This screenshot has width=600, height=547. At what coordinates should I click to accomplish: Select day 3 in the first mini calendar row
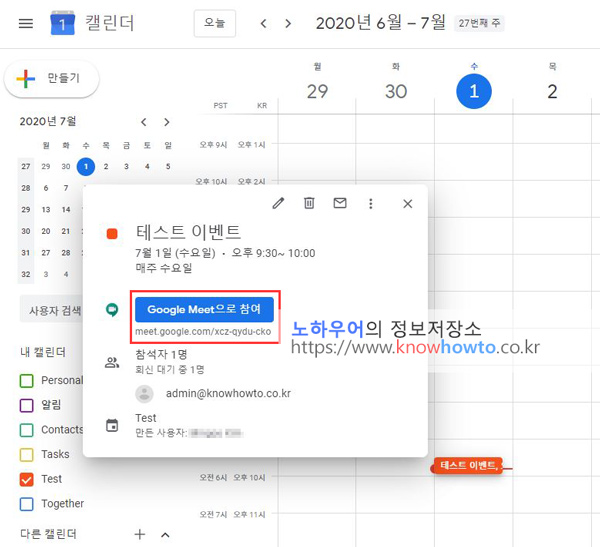(126, 167)
